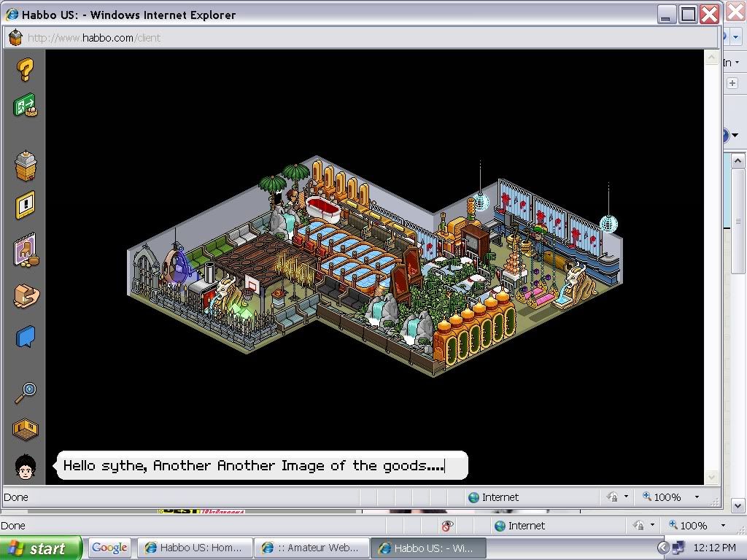Click the 12:12 PM taskbar clock

click(x=715, y=548)
